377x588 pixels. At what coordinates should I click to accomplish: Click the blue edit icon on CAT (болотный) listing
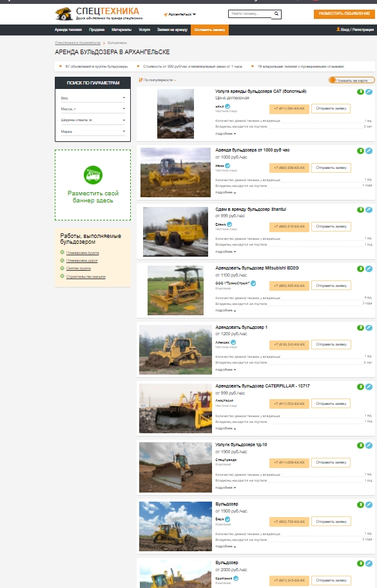pyautogui.click(x=369, y=92)
